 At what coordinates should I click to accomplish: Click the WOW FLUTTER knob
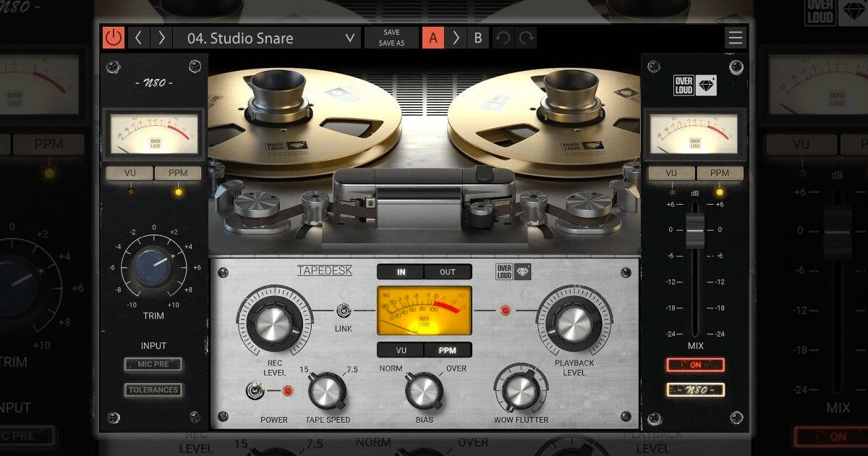coord(521,391)
